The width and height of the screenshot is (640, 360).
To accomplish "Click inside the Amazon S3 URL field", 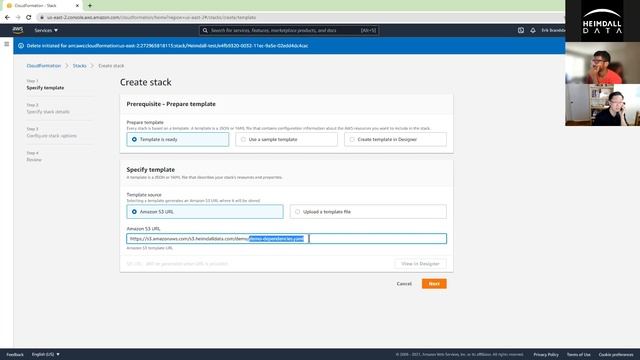I will [x=287, y=239].
